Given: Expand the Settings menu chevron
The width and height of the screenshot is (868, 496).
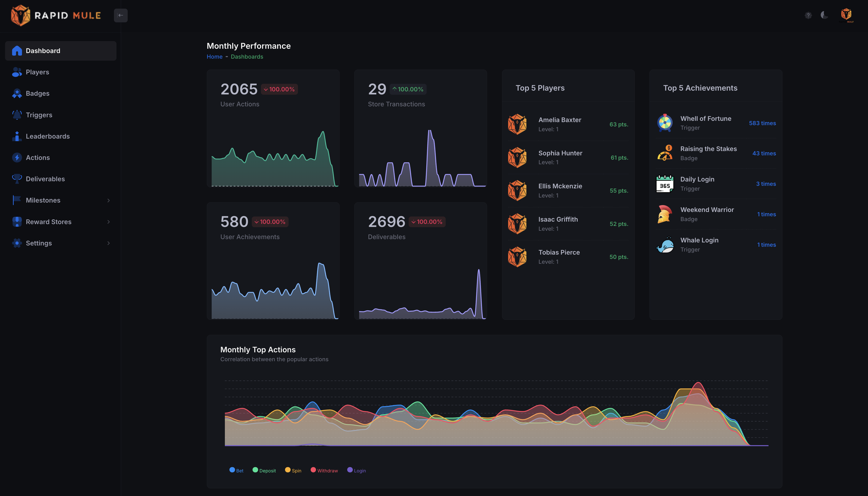Looking at the screenshot, I should tap(109, 243).
